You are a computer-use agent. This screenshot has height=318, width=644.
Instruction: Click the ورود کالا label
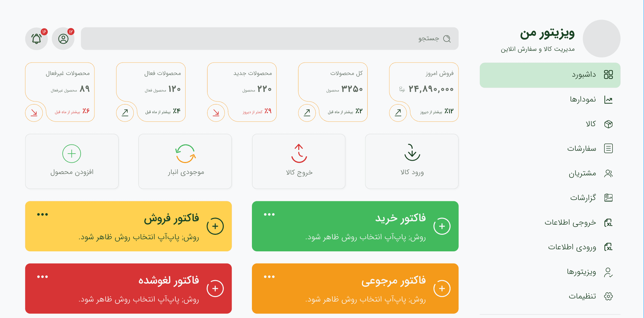coord(412,173)
